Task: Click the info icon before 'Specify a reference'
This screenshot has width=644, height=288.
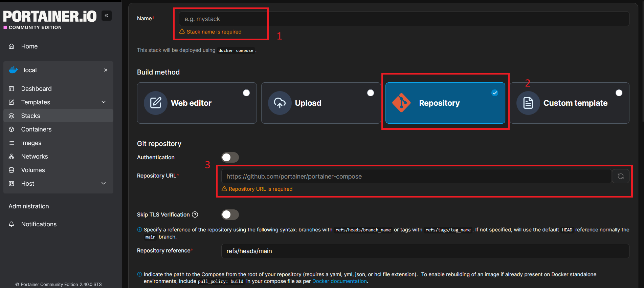Action: click(139, 230)
